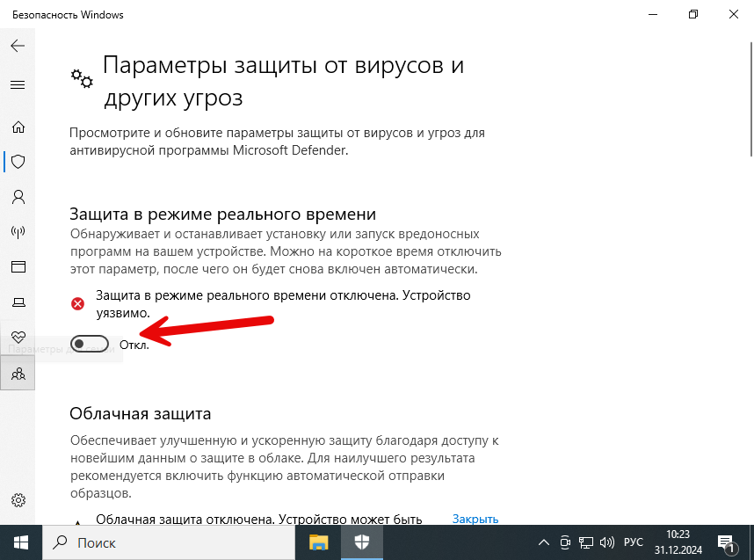Open Virus & threat protection shield icon

click(18, 162)
